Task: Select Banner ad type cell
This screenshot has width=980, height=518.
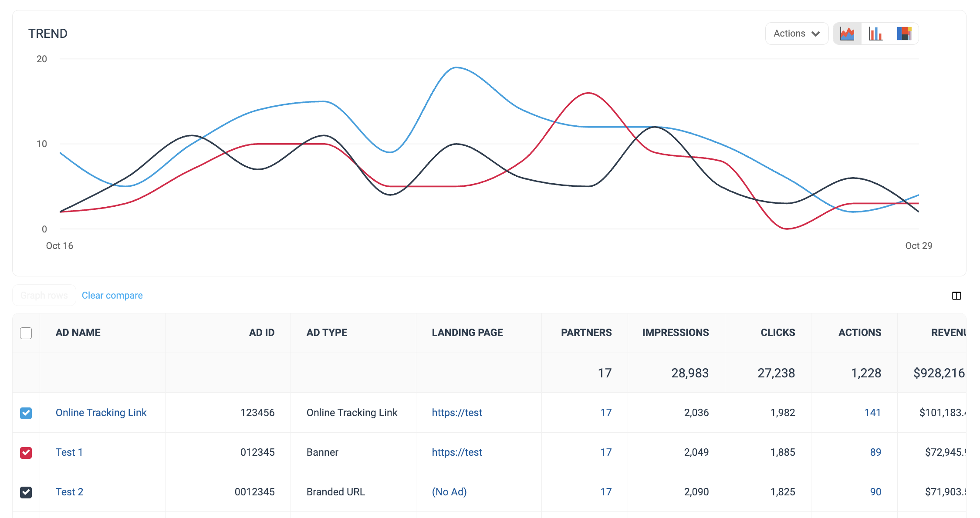Action: pos(322,452)
